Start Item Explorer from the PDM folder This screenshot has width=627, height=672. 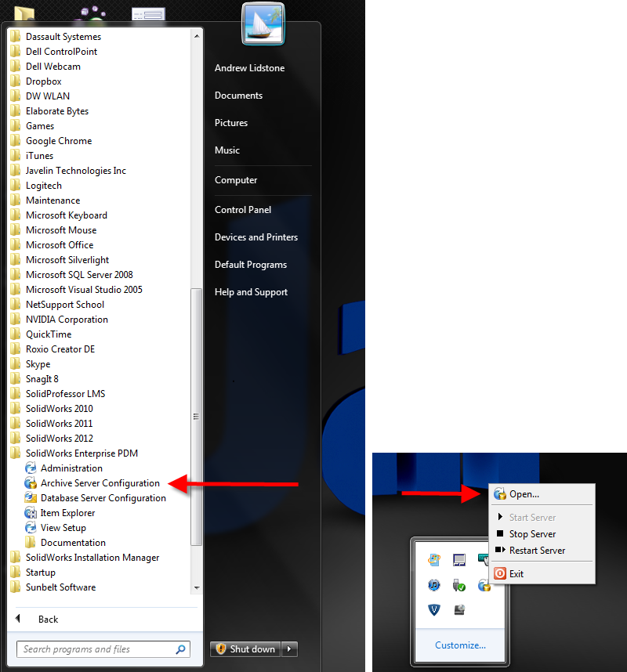pyautogui.click(x=67, y=512)
